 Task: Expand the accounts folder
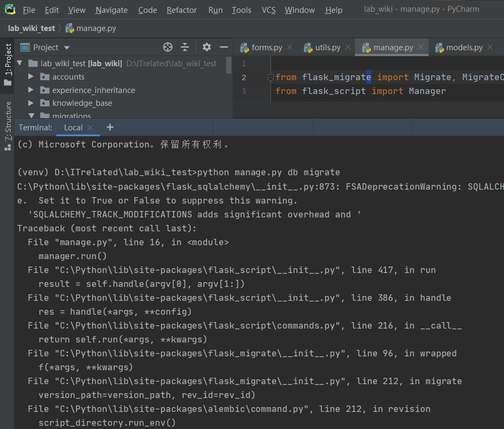tap(31, 77)
